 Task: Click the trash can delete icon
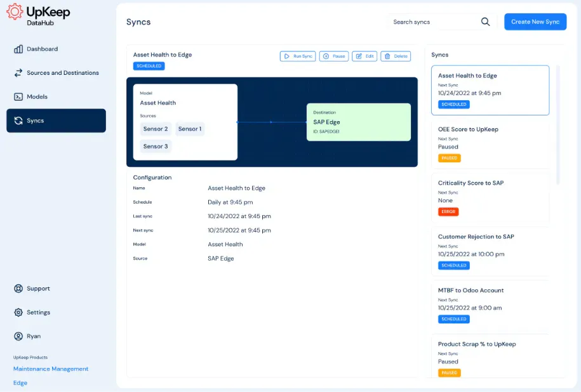[x=387, y=56]
